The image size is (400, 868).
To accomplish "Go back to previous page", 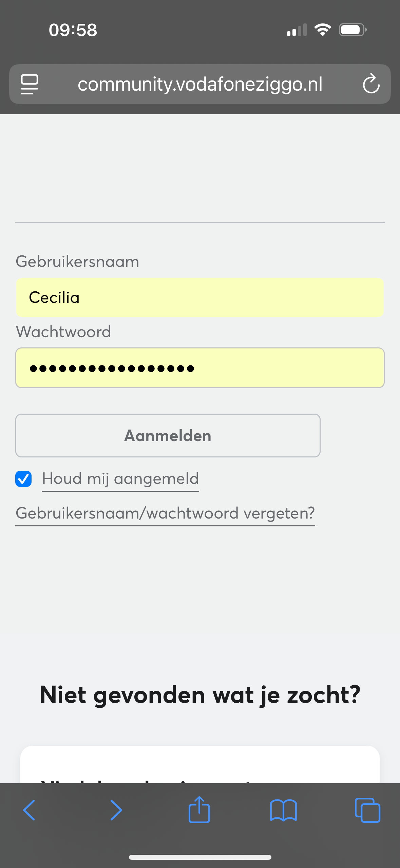I will pyautogui.click(x=29, y=810).
